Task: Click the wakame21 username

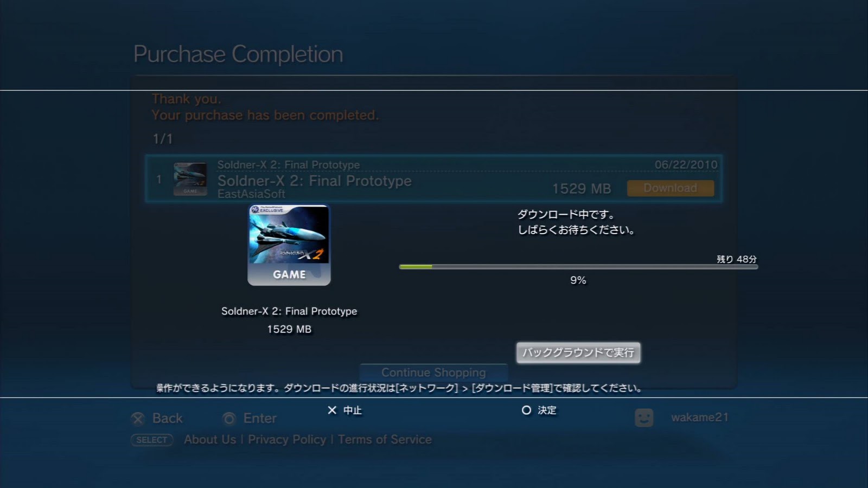Action: 700,418
